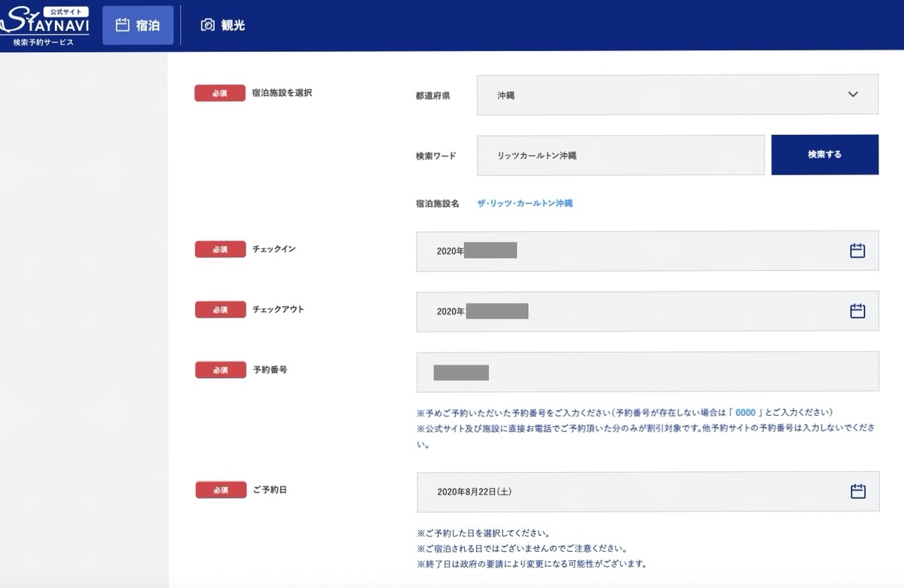Viewport: 904px width, 588px height.
Task: Click the STAYNAVI logo
Action: (45, 26)
